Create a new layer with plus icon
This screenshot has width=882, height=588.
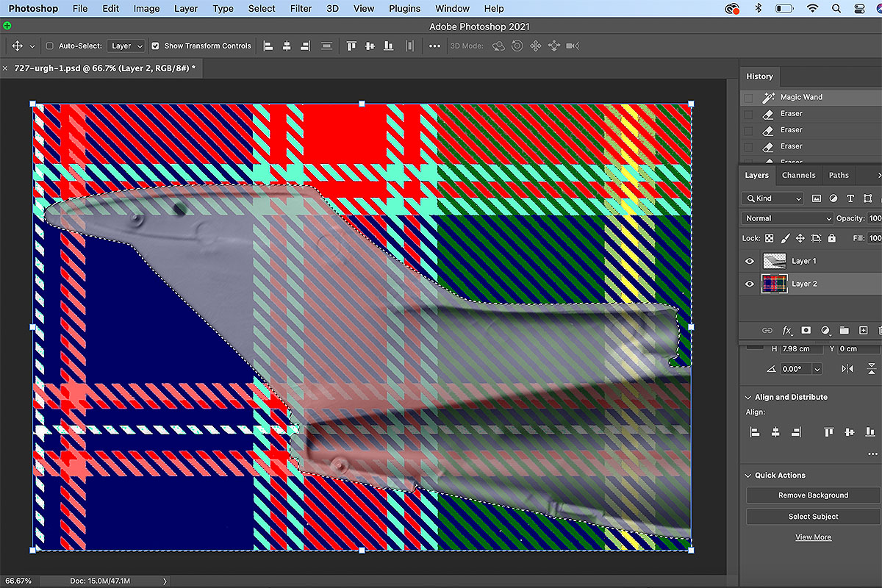click(864, 331)
